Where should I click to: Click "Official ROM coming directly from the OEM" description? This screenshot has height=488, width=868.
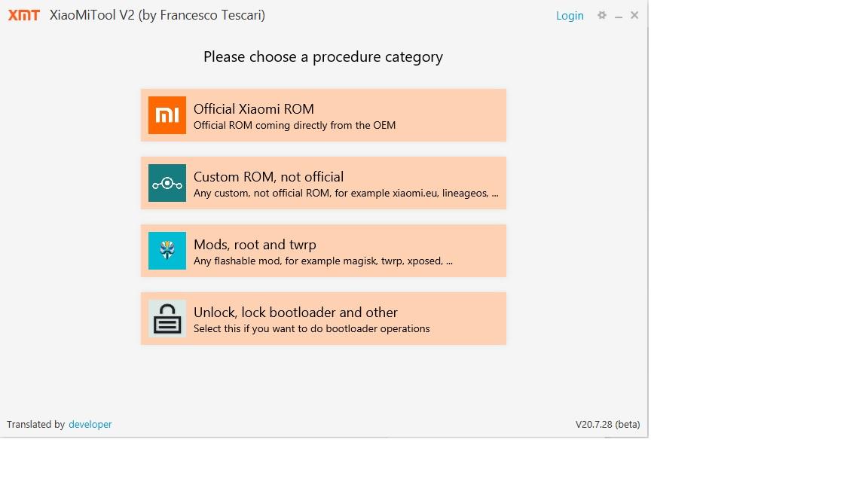(x=295, y=125)
